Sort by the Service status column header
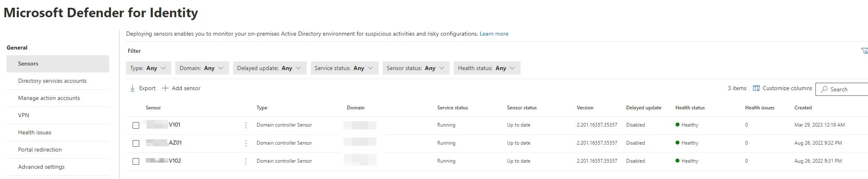This screenshot has height=179, width=868. pos(452,108)
